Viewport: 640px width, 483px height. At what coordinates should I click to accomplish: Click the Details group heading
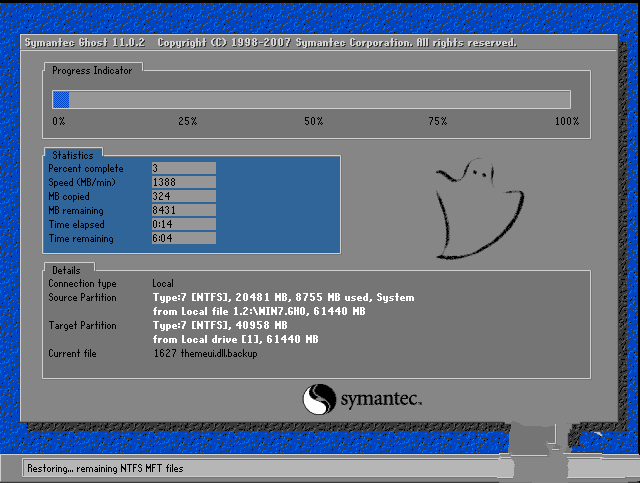click(x=66, y=270)
